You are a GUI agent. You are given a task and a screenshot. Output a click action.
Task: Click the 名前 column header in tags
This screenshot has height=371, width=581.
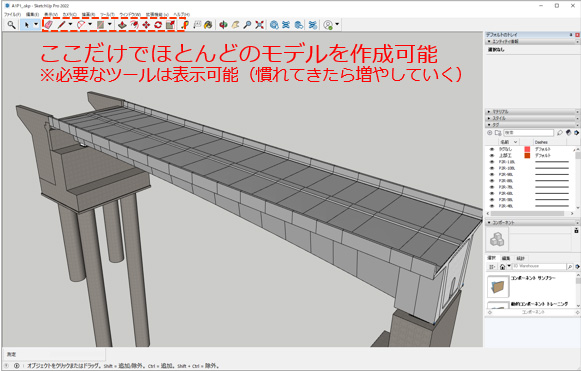tap(508, 142)
